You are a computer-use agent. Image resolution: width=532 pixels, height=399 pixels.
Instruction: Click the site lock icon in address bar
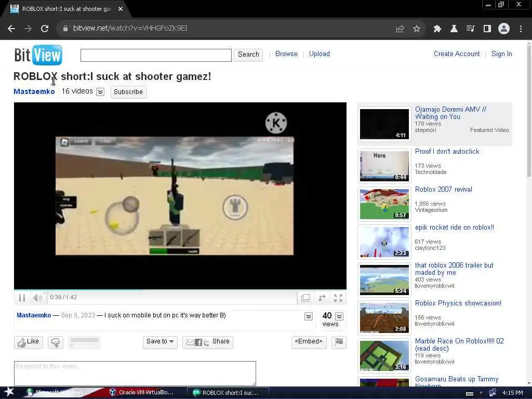65,29
